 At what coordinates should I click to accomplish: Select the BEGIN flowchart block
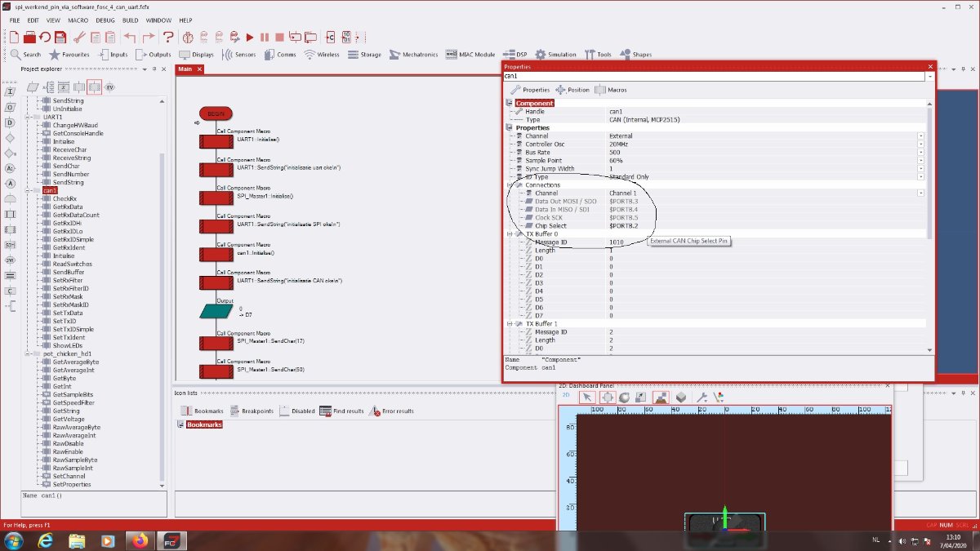[216, 113]
